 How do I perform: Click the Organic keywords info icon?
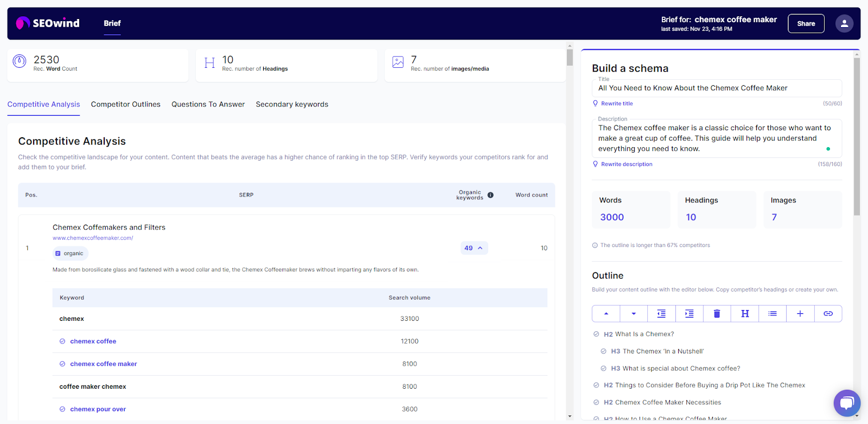pyautogui.click(x=490, y=195)
